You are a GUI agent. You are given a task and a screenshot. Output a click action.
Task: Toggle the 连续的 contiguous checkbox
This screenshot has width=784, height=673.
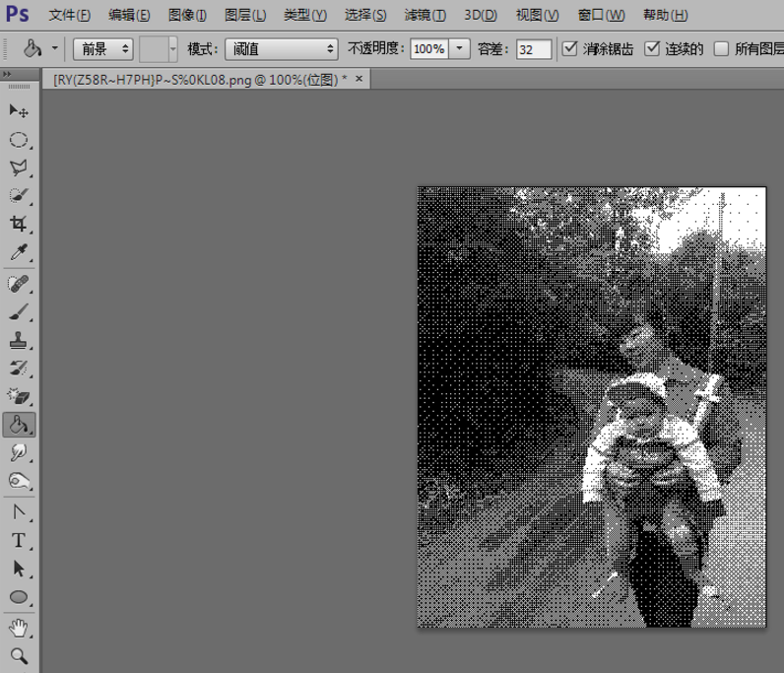(x=652, y=48)
